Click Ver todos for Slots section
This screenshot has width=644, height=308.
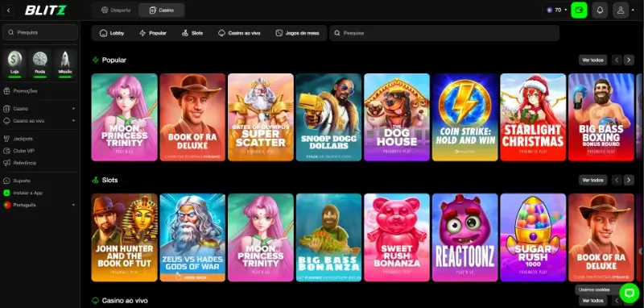coord(592,180)
